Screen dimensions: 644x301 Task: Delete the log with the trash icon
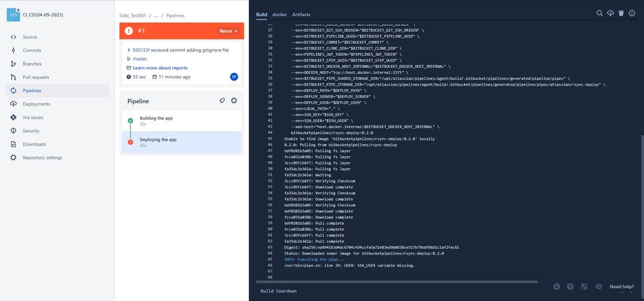621,13
